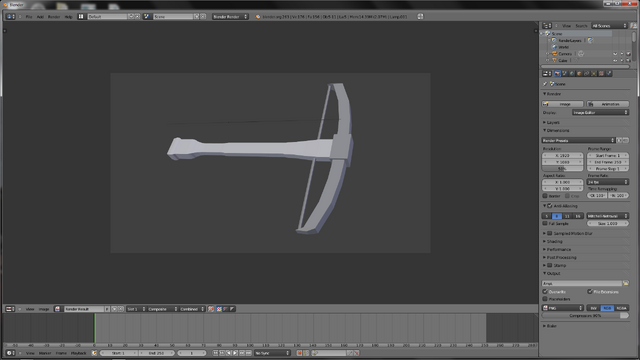
Task: Open the Display Image Editor dropdown
Action: click(600, 112)
